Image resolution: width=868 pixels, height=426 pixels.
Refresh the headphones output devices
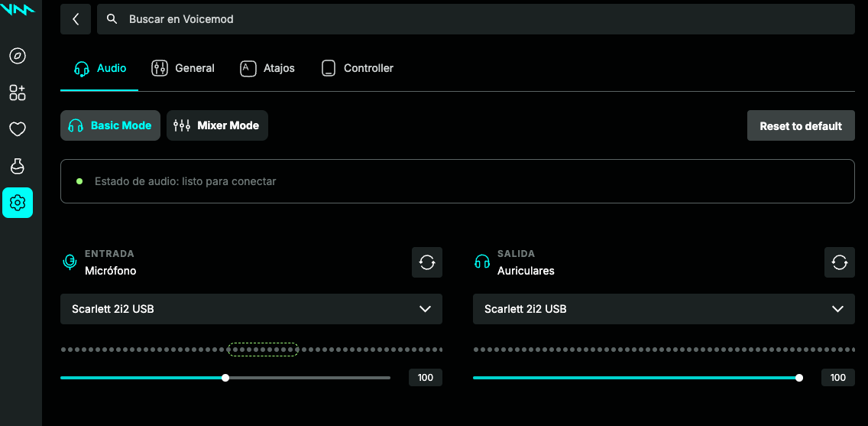coord(839,262)
